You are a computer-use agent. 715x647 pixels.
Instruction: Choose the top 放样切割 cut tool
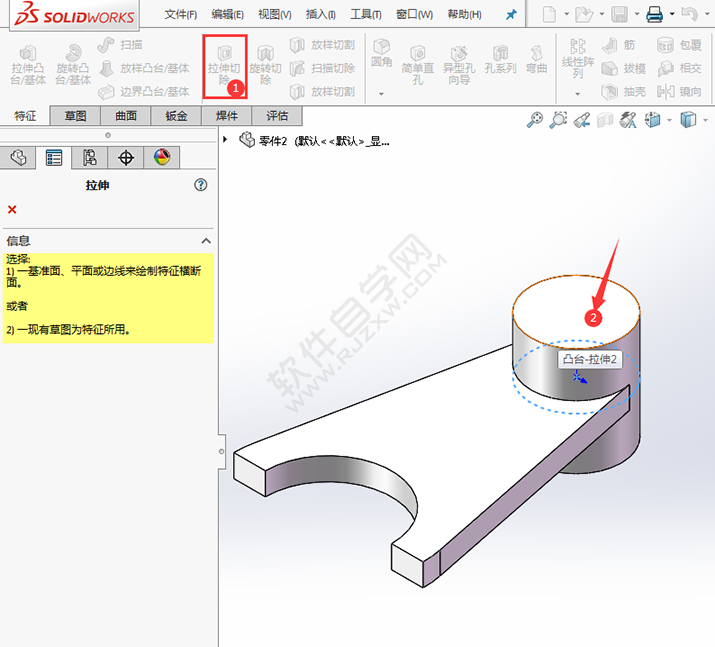point(322,45)
